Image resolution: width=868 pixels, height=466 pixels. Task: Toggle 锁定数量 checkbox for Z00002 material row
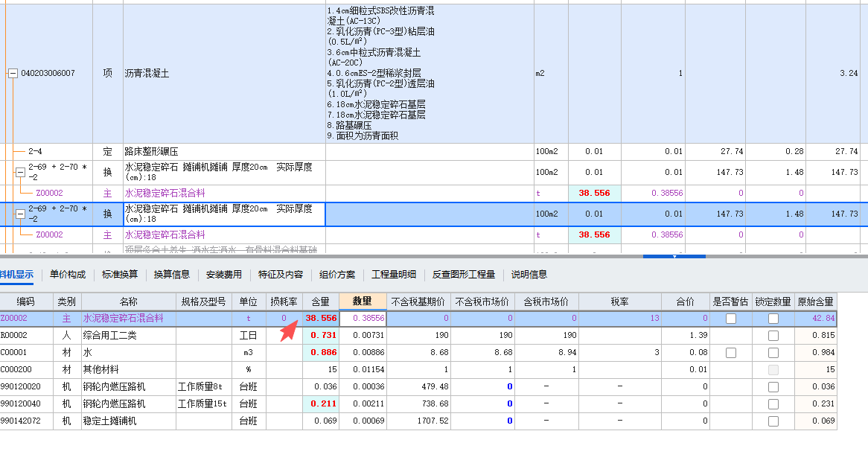tap(773, 319)
